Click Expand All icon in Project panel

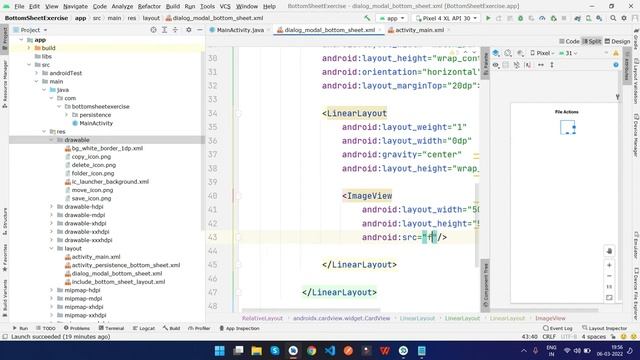pos(164,30)
